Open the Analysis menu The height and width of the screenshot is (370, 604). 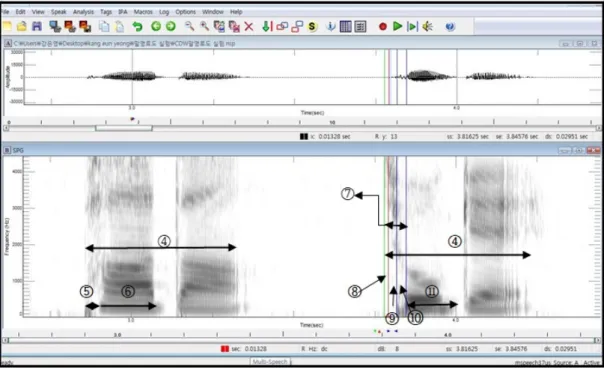click(83, 12)
